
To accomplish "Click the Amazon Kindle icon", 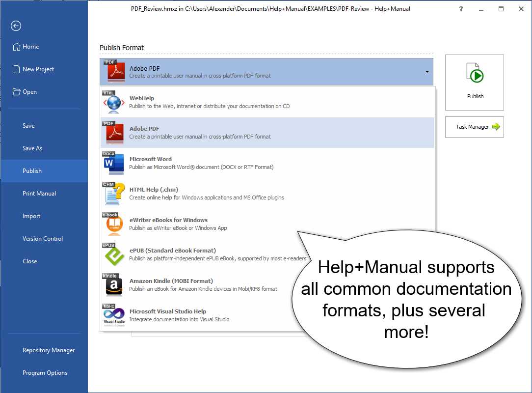I will 114,285.
